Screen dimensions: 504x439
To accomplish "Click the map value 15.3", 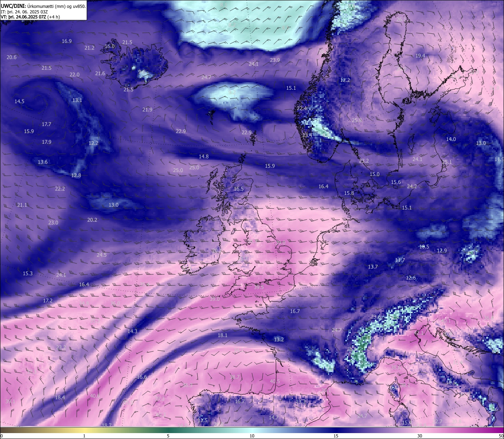I will tap(28, 274).
